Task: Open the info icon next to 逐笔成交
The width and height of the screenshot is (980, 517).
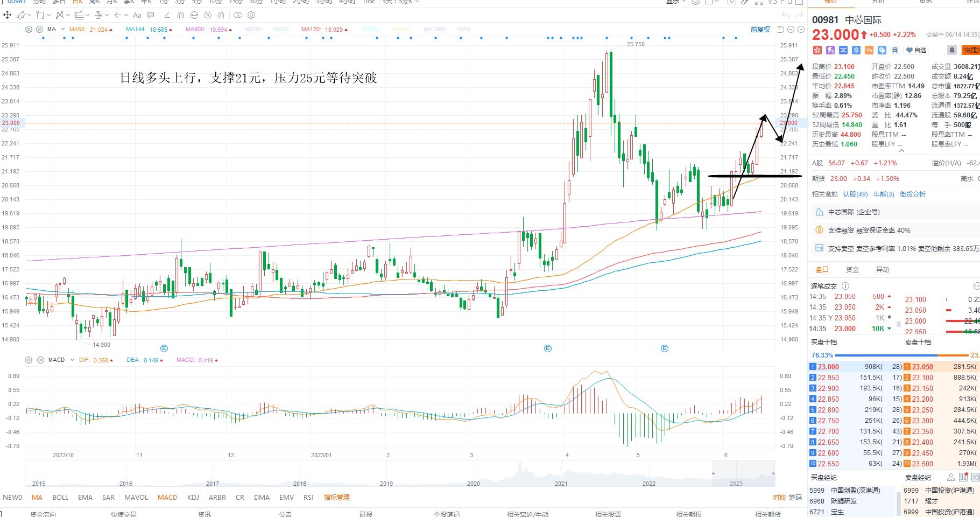Action: [x=845, y=286]
